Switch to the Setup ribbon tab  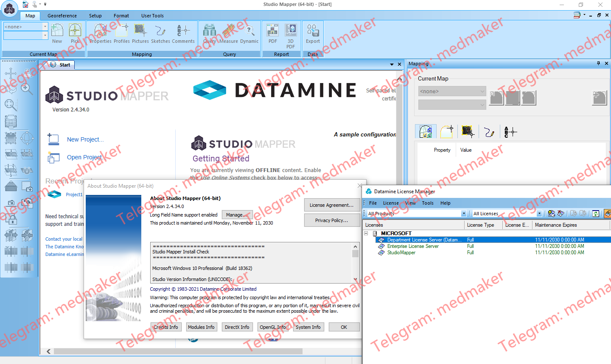click(95, 16)
